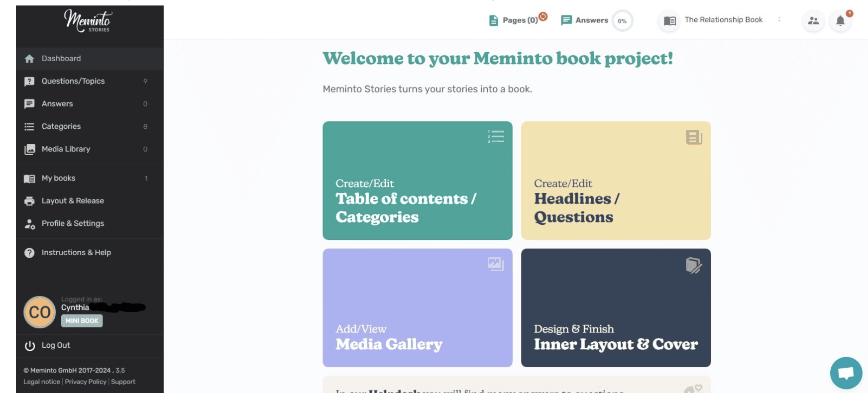
Task: Click the book icon beside project name
Action: (x=670, y=21)
